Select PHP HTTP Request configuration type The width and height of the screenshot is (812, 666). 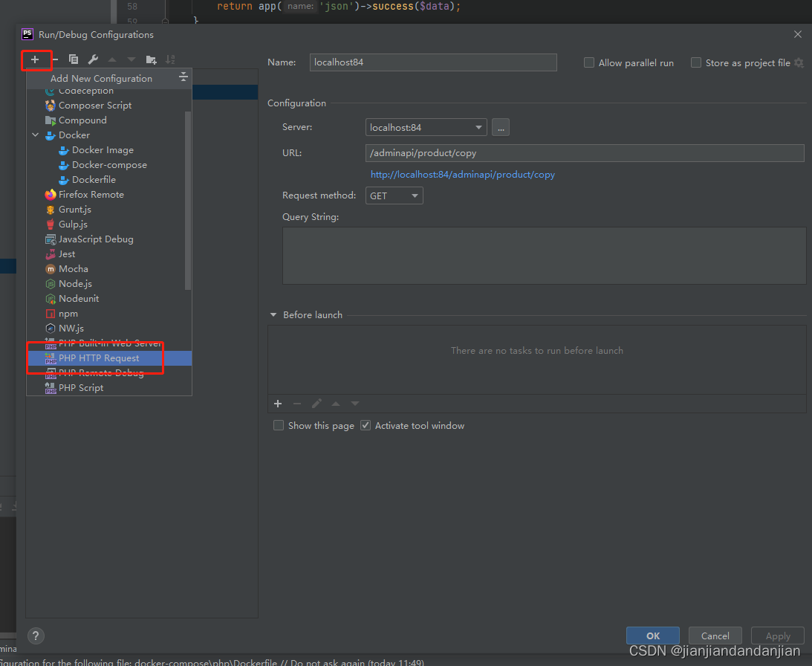click(99, 358)
